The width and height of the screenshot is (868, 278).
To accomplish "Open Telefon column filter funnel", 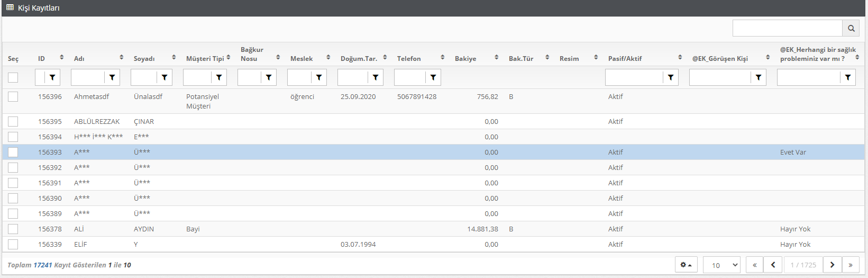I will pos(433,77).
